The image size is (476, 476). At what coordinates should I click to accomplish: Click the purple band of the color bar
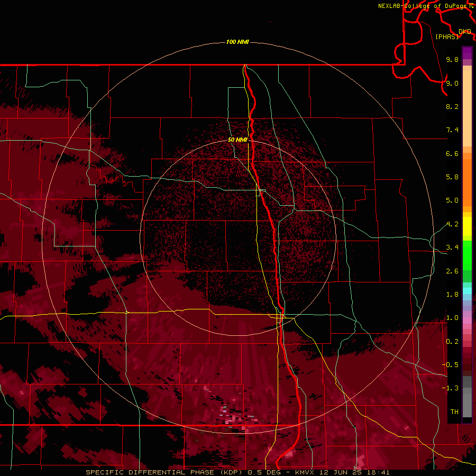tap(467, 53)
